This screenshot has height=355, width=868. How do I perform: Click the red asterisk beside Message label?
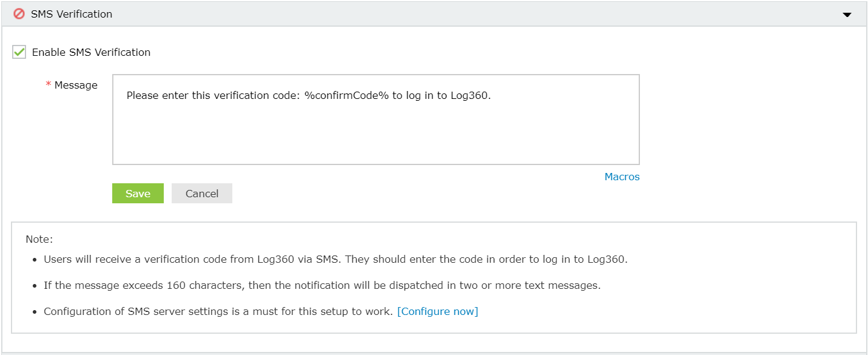pyautogui.click(x=47, y=85)
